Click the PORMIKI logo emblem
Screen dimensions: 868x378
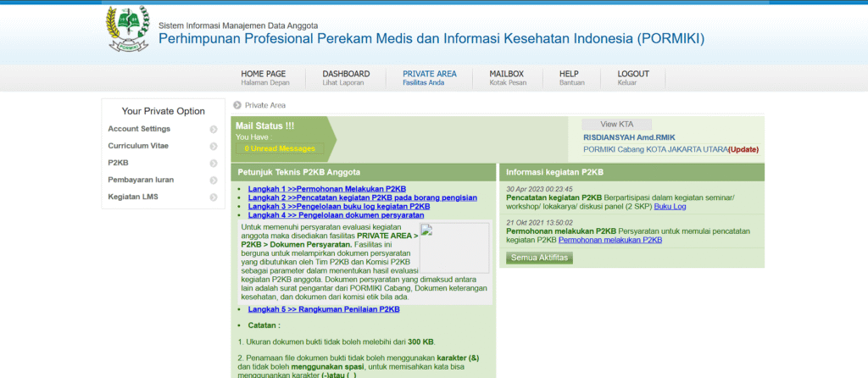tap(127, 30)
